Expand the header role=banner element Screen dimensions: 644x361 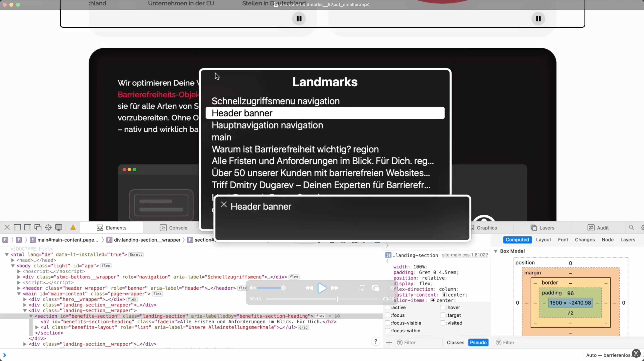coord(19,288)
